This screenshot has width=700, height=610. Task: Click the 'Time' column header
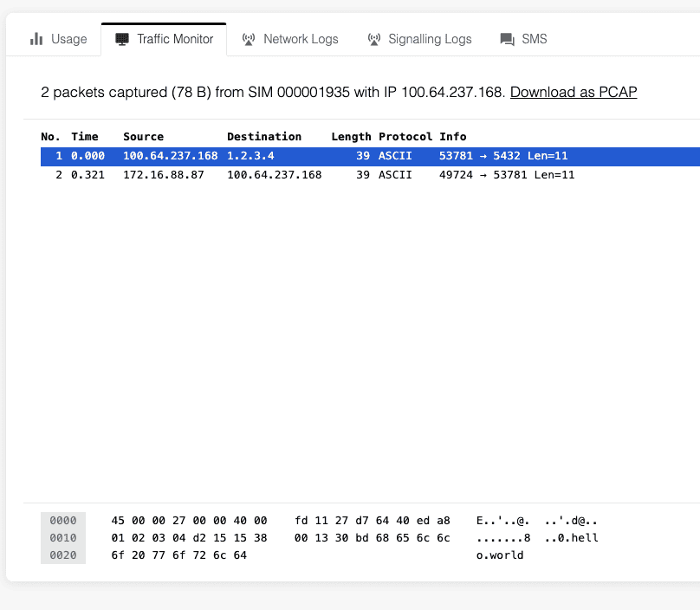click(x=85, y=137)
